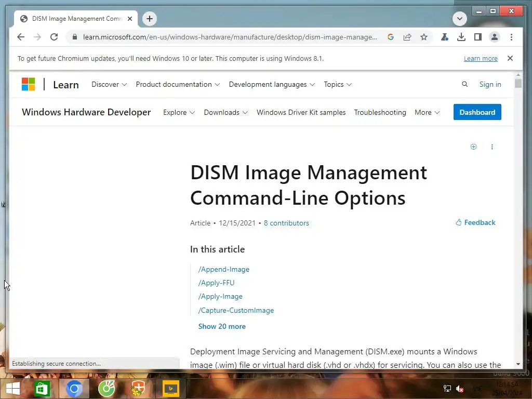Show 20 more article sections

tap(222, 326)
